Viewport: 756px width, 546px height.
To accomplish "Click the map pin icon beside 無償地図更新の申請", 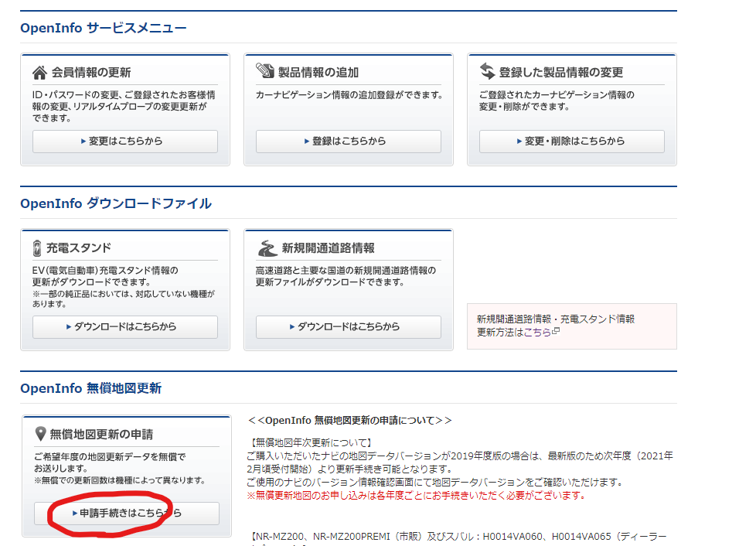I will tap(40, 434).
